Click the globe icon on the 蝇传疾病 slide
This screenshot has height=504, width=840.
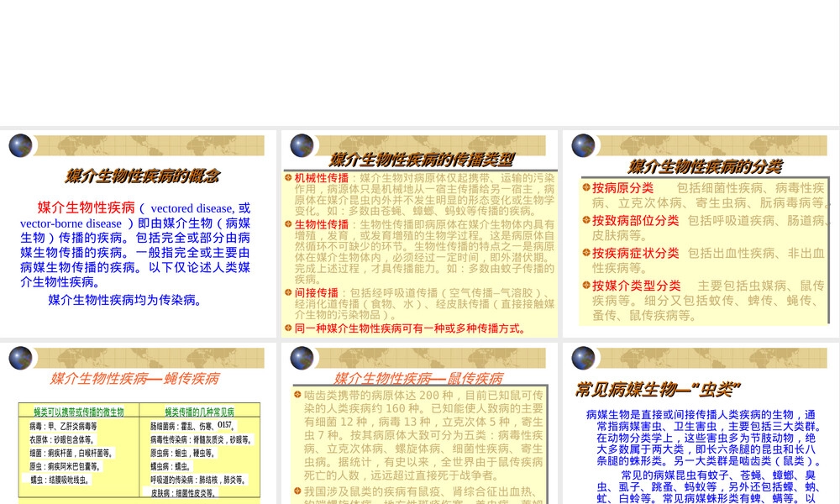[20, 359]
